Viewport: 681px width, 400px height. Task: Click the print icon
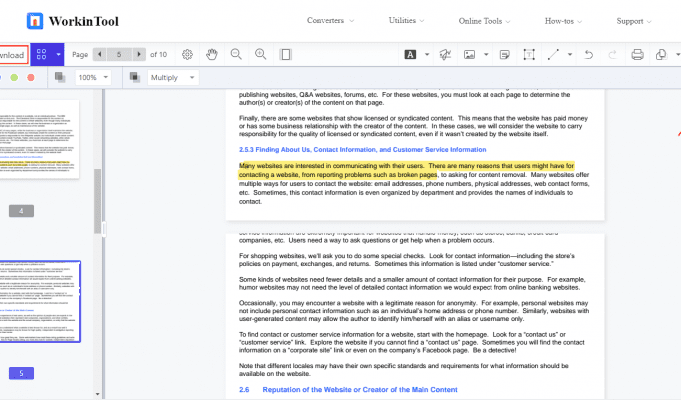point(637,54)
